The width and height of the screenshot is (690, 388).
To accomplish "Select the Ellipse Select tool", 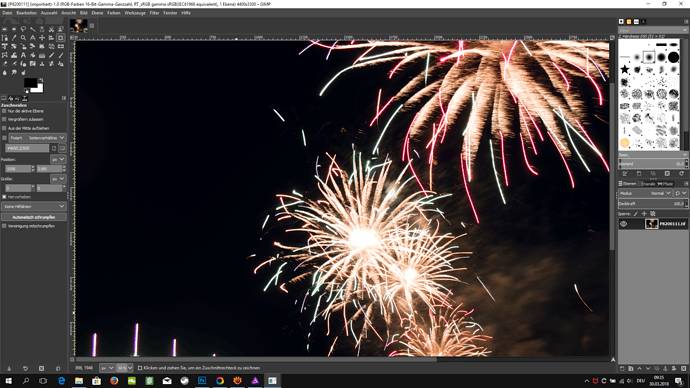I will (14, 29).
